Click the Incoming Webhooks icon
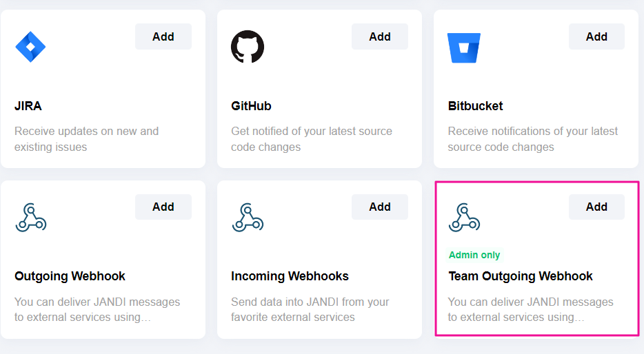644x354 pixels. (x=248, y=217)
